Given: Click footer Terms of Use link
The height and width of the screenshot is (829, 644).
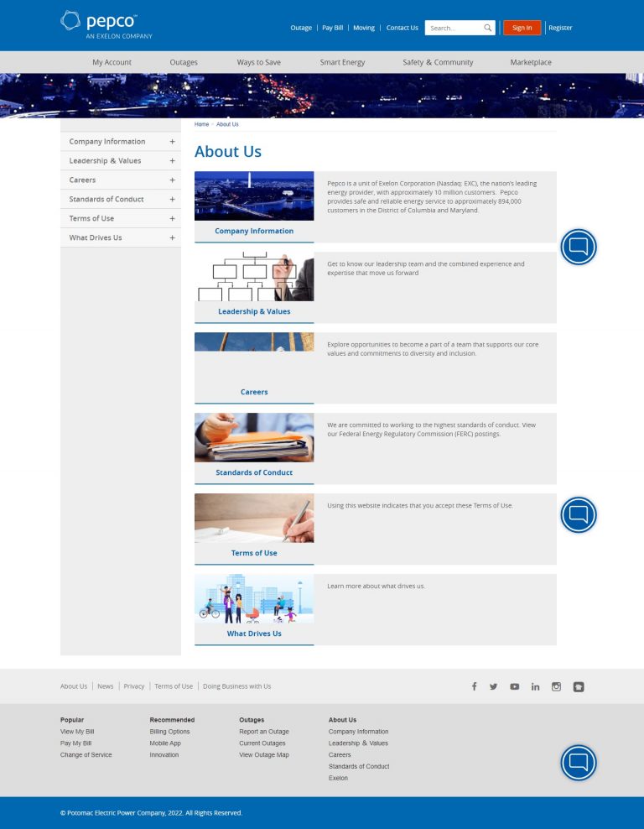Looking at the screenshot, I should pyautogui.click(x=174, y=686).
